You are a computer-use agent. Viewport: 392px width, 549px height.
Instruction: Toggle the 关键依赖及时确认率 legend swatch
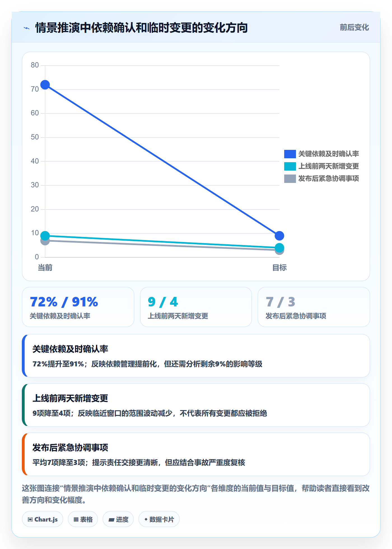tap(290, 154)
